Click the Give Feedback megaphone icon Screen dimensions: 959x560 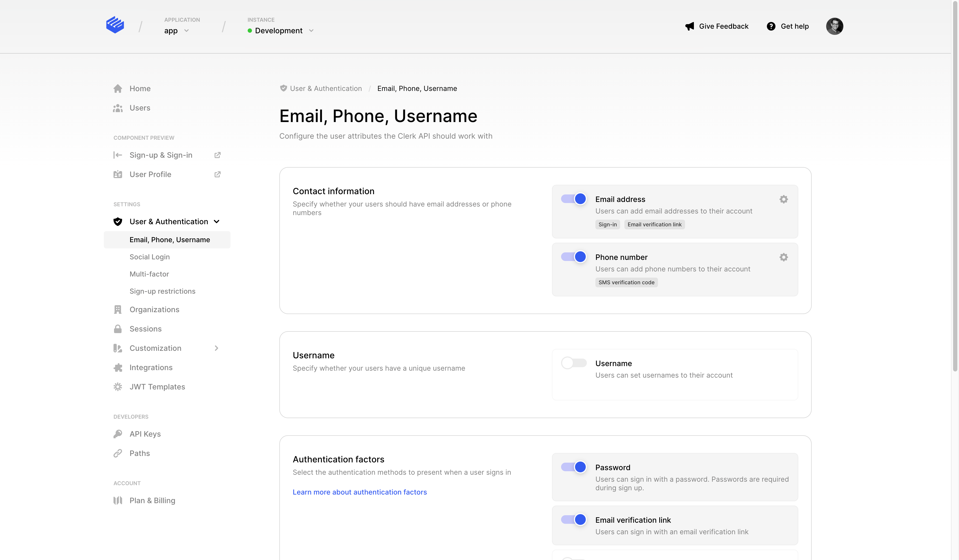click(x=690, y=26)
